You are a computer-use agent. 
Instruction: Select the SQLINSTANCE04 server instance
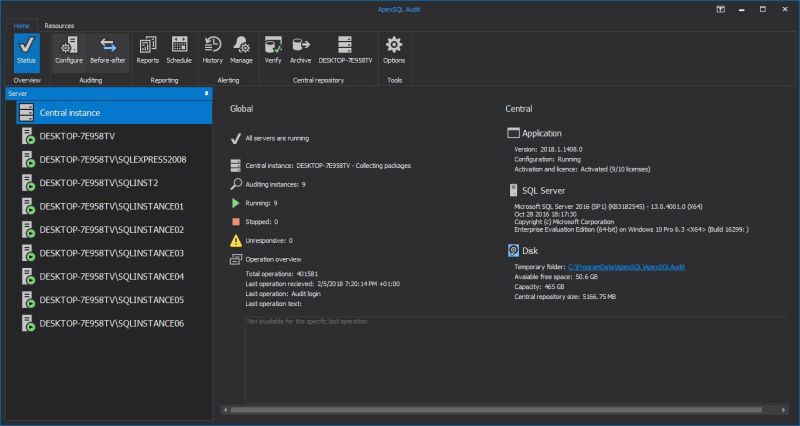point(114,277)
